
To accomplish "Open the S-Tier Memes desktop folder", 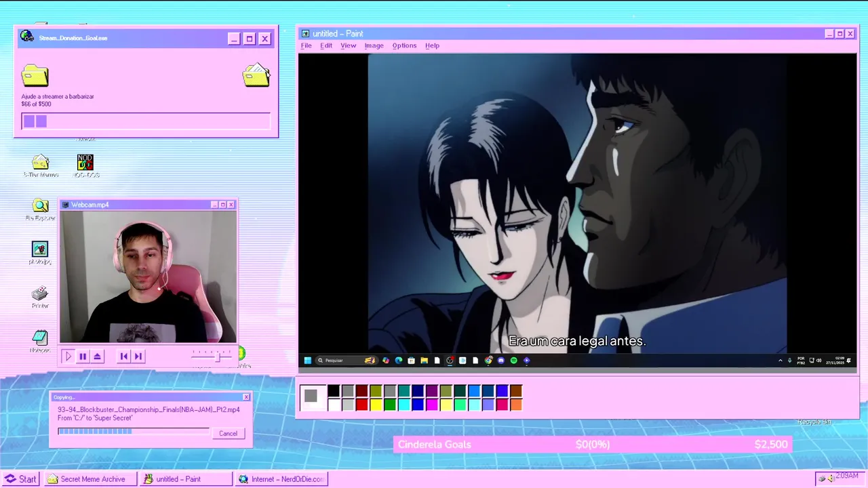I will pyautogui.click(x=41, y=165).
